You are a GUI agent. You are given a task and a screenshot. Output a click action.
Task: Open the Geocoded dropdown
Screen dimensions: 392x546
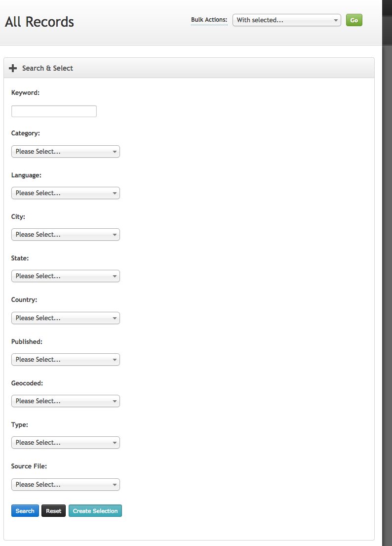click(65, 401)
